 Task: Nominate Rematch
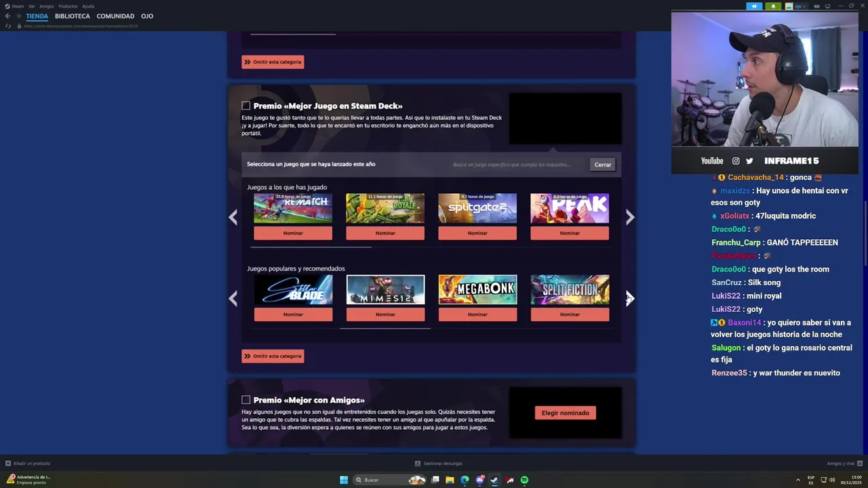(x=293, y=233)
